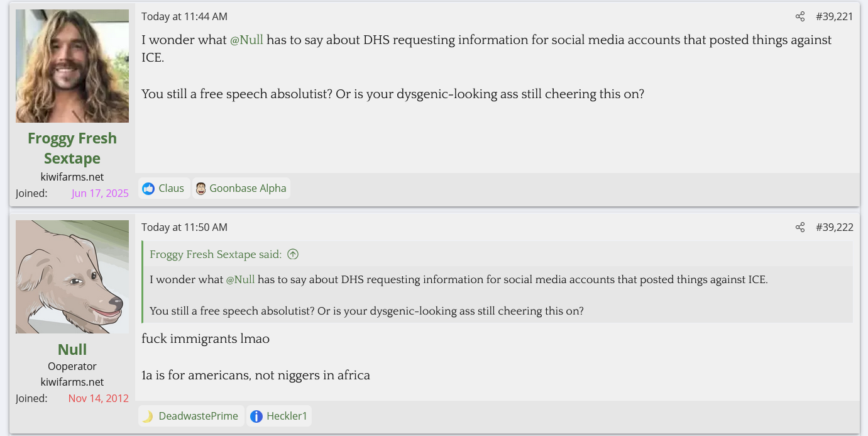The width and height of the screenshot is (868, 436).
Task: Click the face reaction icon beside Goonbase Alpha
Action: 201,188
